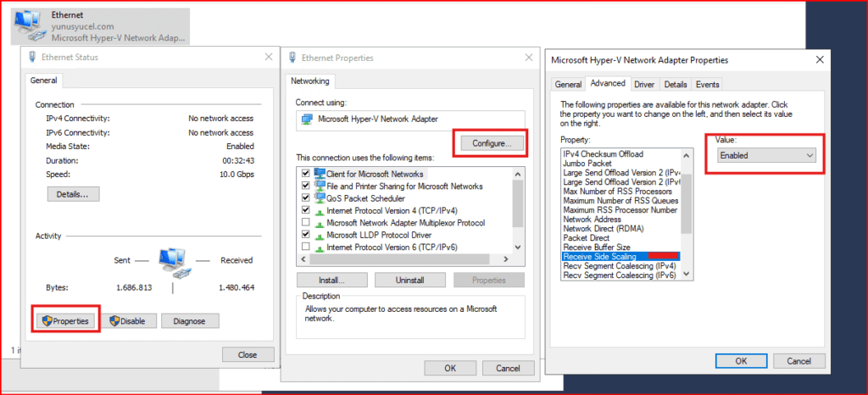Click the Configure... button
Screen dimensions: 868x395
(491, 143)
